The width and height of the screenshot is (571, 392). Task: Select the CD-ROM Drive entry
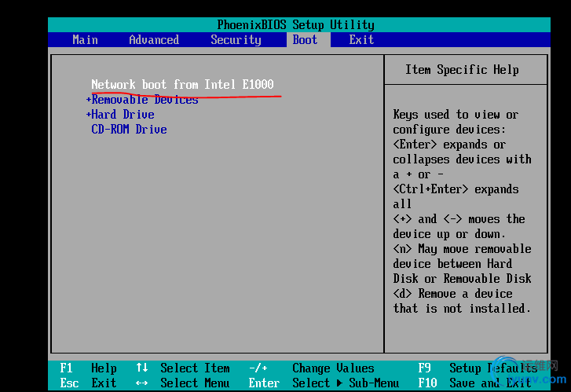[x=130, y=130]
